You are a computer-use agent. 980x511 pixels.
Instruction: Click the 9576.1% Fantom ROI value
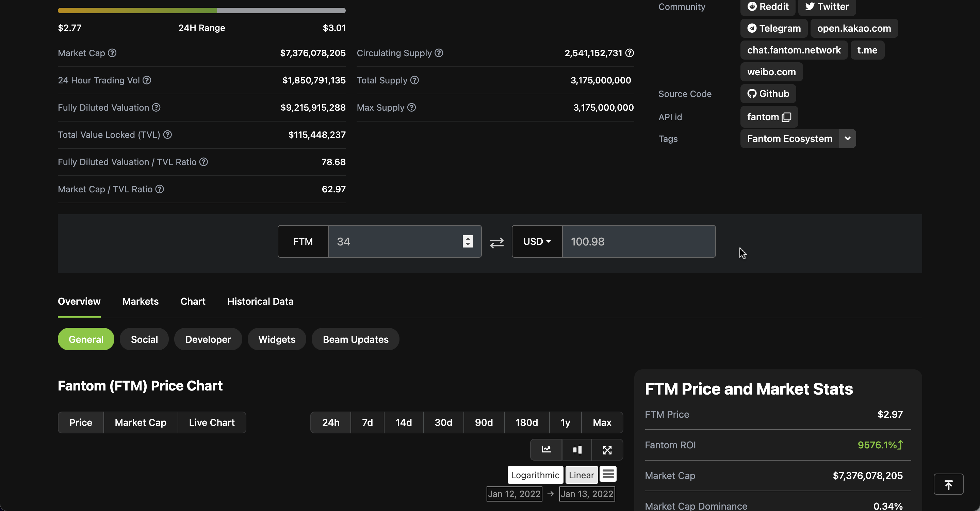880,445
